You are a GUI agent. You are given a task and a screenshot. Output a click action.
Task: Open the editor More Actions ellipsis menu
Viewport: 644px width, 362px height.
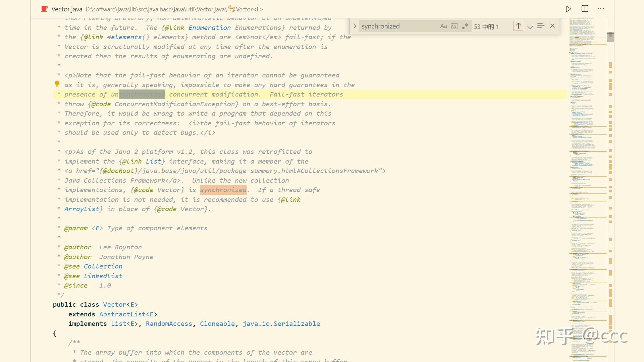(x=601, y=9)
